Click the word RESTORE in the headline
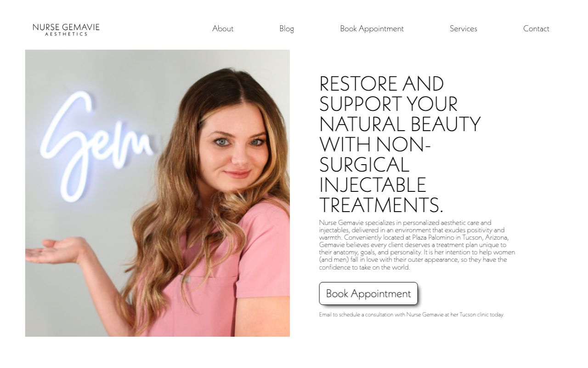This screenshot has height=368, width=588. pyautogui.click(x=358, y=84)
